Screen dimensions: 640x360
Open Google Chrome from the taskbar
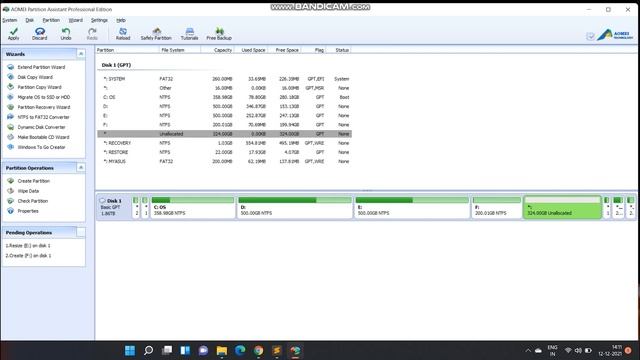pyautogui.click(x=258, y=350)
